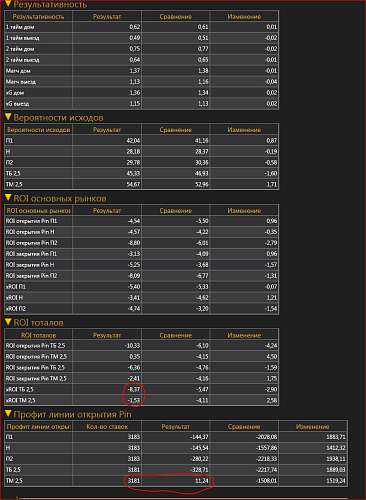
Task: Collapse the ROI основных рынков section
Action: click(9, 198)
